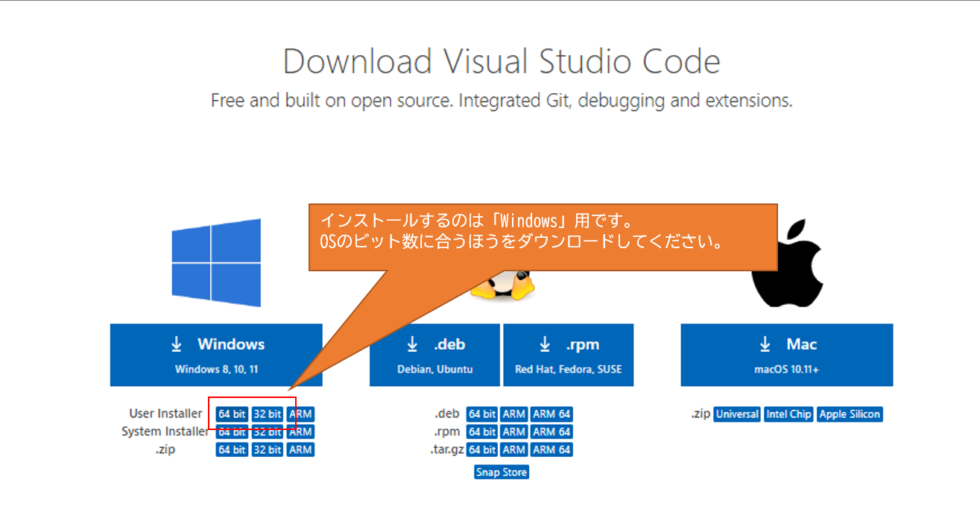Select User Installer 64 bit
The height and width of the screenshot is (518, 980).
coord(232,414)
